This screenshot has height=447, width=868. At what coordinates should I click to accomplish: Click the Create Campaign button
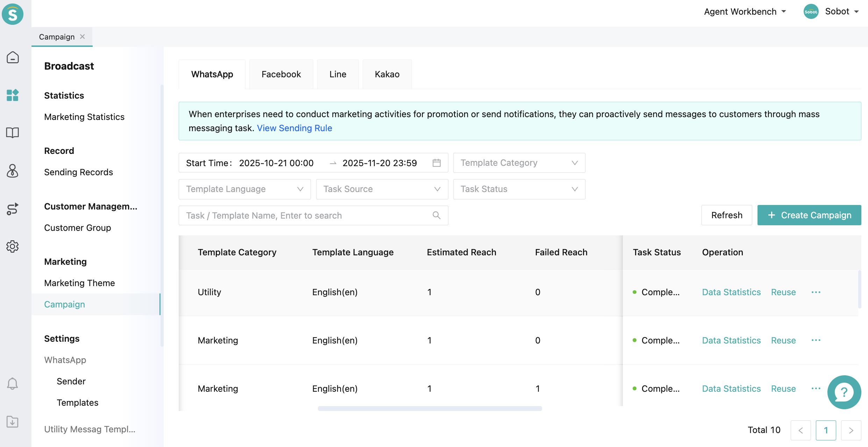coord(809,215)
